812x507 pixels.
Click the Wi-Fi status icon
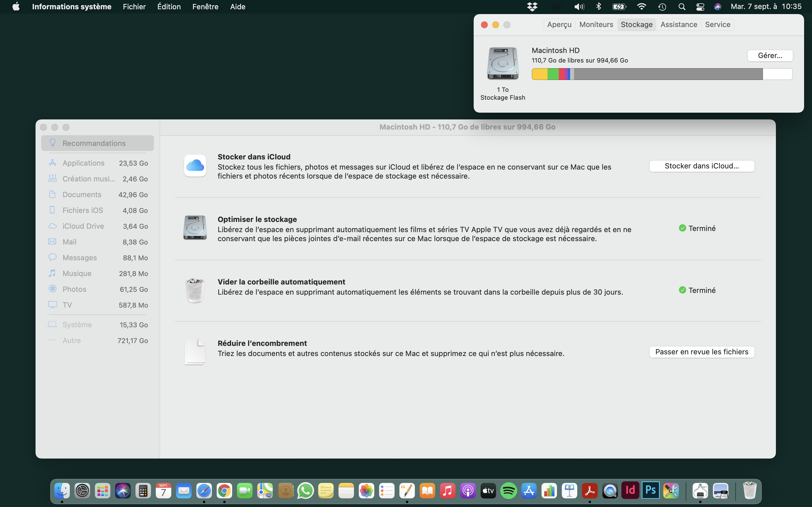pyautogui.click(x=641, y=7)
